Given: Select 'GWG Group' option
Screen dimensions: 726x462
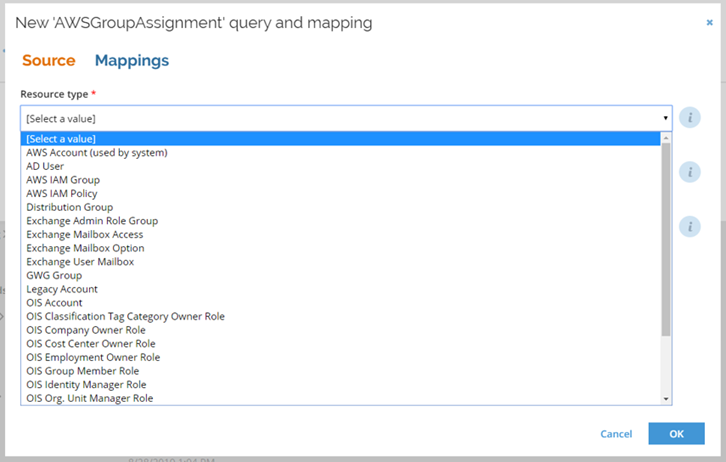Looking at the screenshot, I should pyautogui.click(x=341, y=275).
